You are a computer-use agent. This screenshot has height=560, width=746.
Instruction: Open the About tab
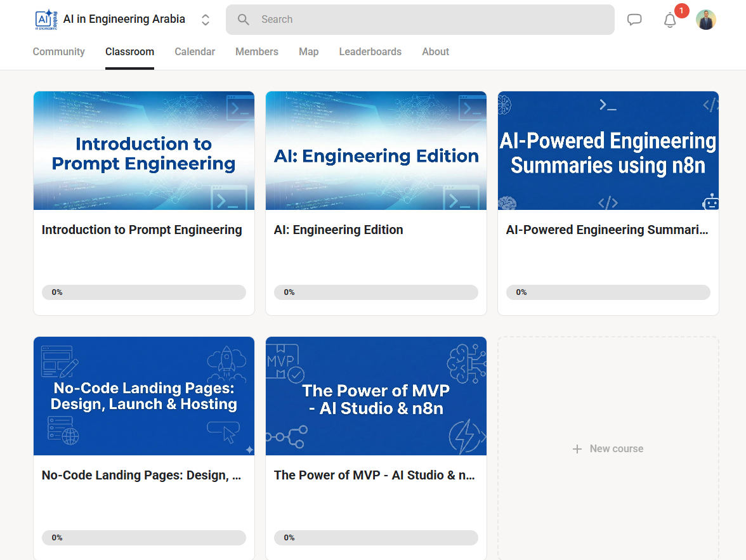tap(435, 52)
